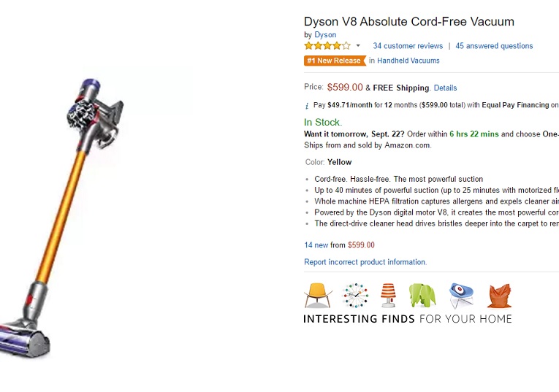
Task: Expand the star rating dropdown arrow
Action: 358,46
